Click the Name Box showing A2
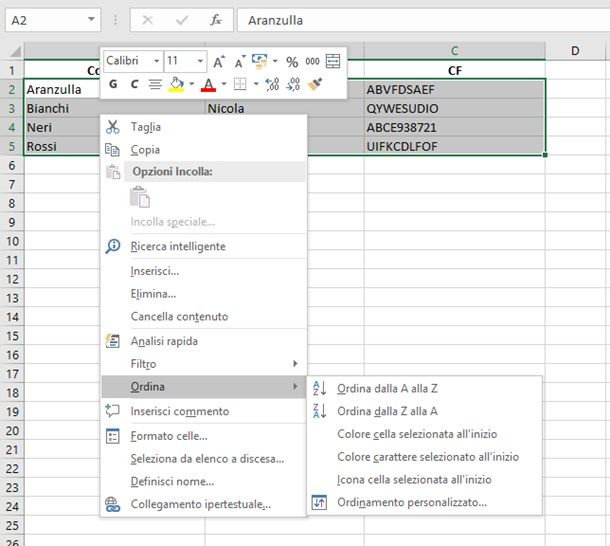Viewport: 610px width, 546px height. [45, 20]
